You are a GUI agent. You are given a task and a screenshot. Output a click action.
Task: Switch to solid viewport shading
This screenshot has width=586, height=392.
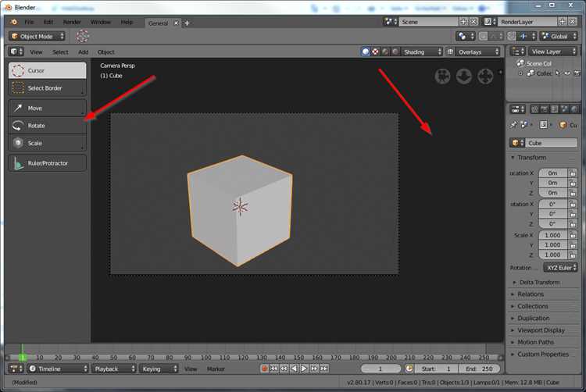pos(366,52)
